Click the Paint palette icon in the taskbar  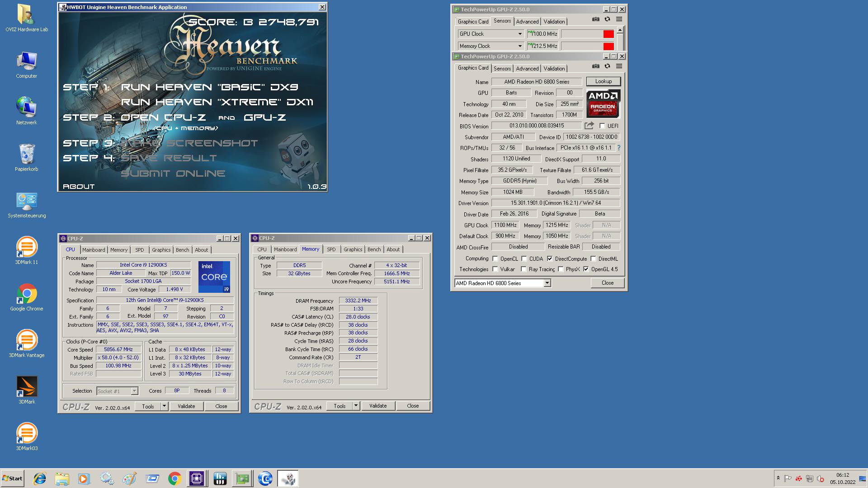(x=129, y=479)
